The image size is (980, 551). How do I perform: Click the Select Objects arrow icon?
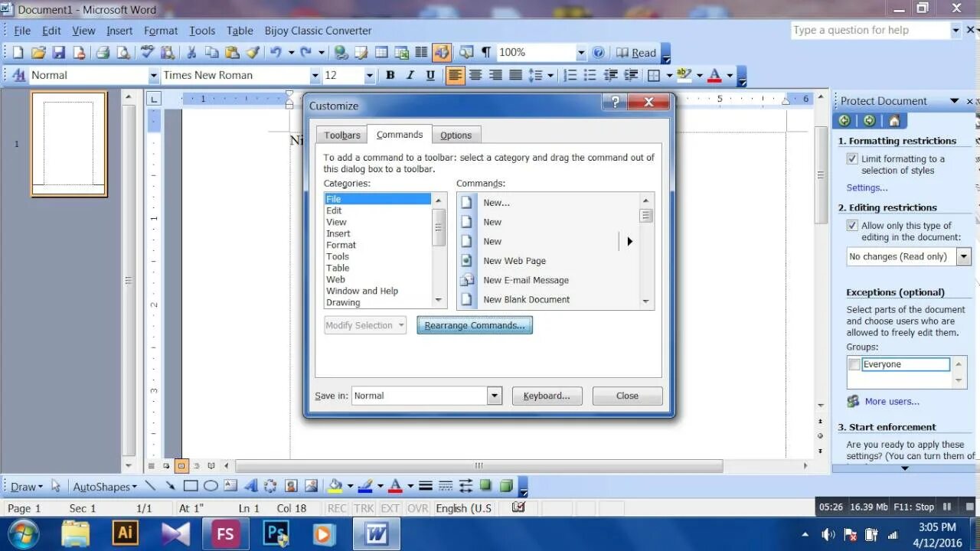click(x=55, y=486)
